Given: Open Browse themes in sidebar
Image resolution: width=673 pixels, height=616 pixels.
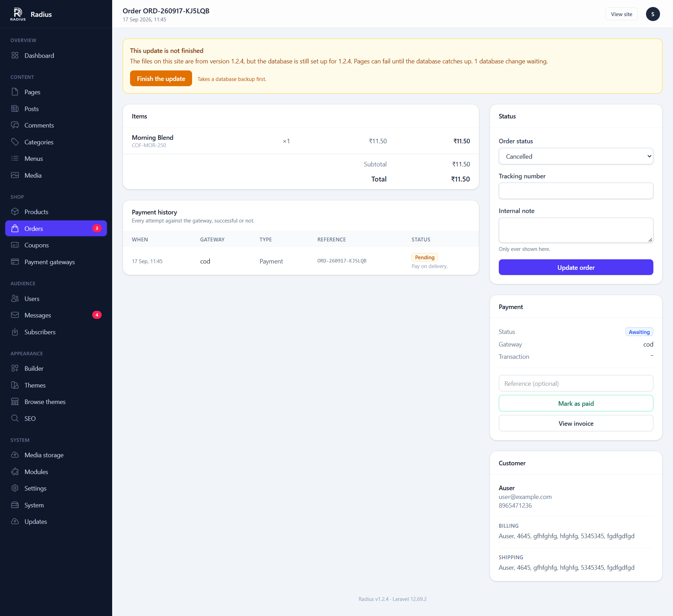Looking at the screenshot, I should tap(56, 402).
